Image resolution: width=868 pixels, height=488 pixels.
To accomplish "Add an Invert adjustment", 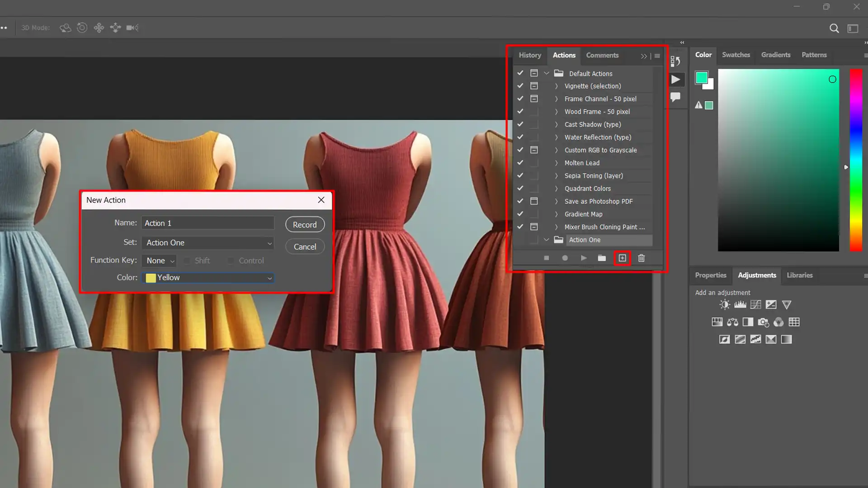I will click(724, 339).
